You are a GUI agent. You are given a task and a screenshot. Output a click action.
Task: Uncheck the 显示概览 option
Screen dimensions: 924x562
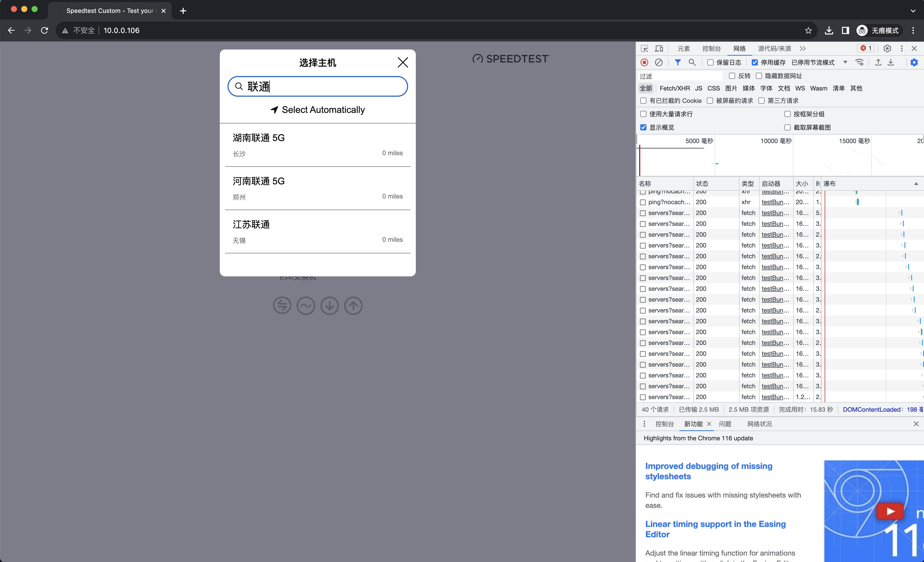pyautogui.click(x=643, y=127)
